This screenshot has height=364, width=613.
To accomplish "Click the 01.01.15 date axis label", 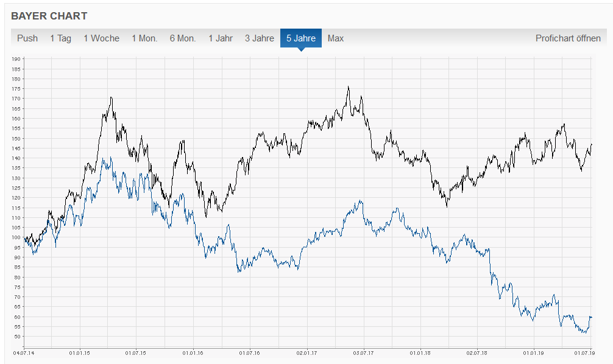I will tap(79, 353).
